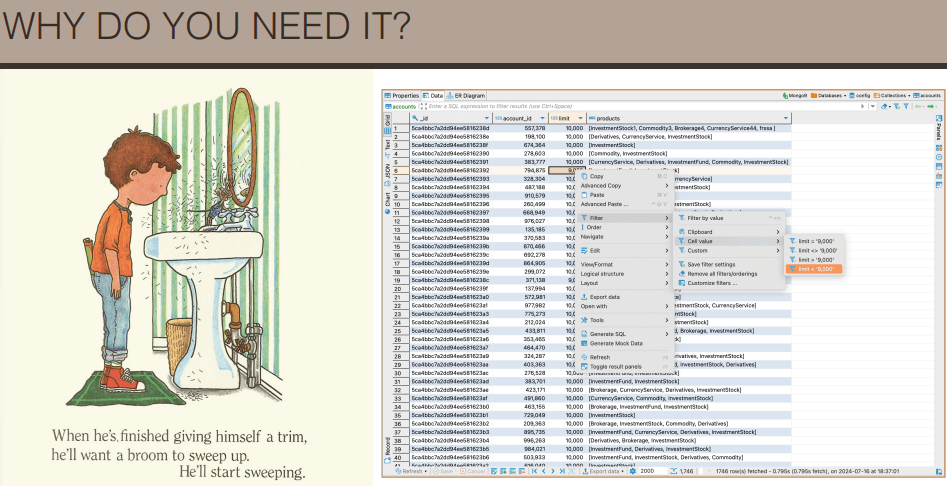Select cell 794,875 in account_id column

pyautogui.click(x=520, y=170)
